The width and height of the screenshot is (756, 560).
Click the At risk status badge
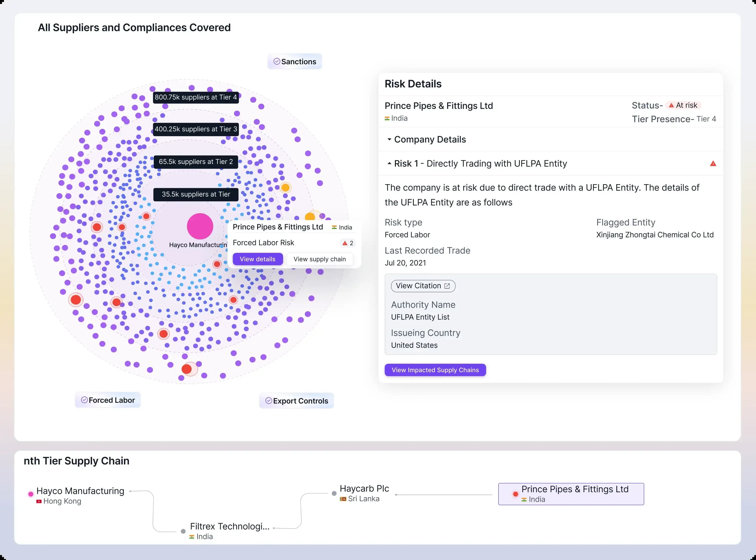[683, 105]
